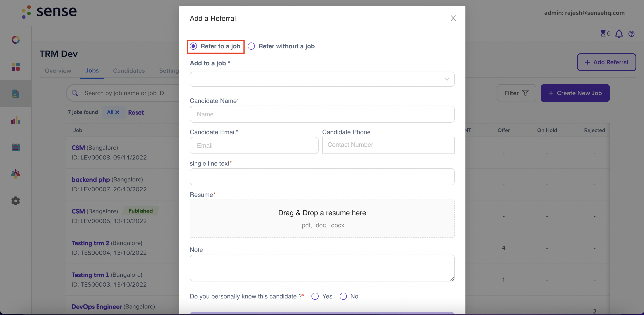Click the notification bell icon
This screenshot has height=315, width=644.
coord(619,34)
